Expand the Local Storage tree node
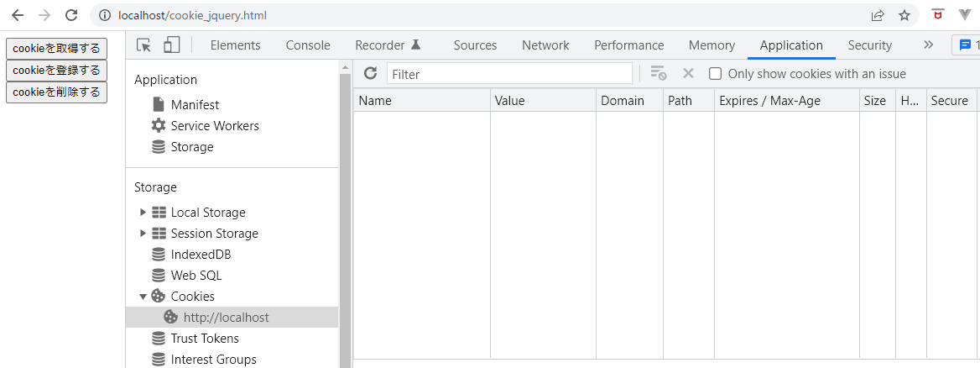The image size is (980, 368). pyautogui.click(x=143, y=213)
